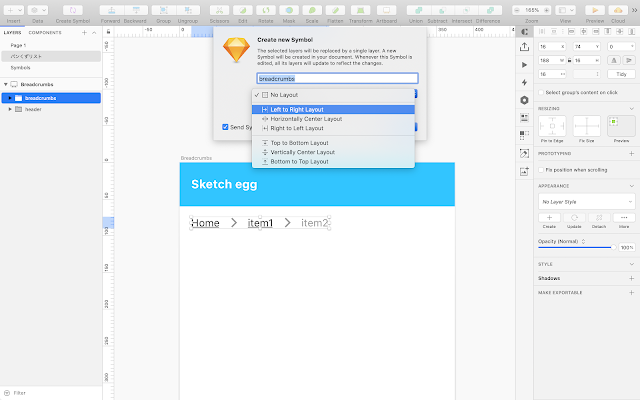640x400 pixels.
Task: Click the Cloud toolbar icon
Action: tap(618, 10)
